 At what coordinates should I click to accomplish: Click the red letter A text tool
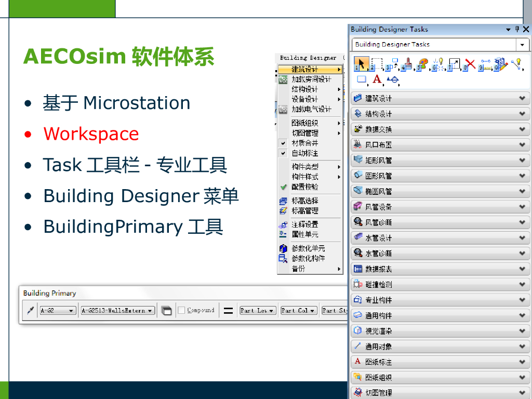(x=377, y=79)
